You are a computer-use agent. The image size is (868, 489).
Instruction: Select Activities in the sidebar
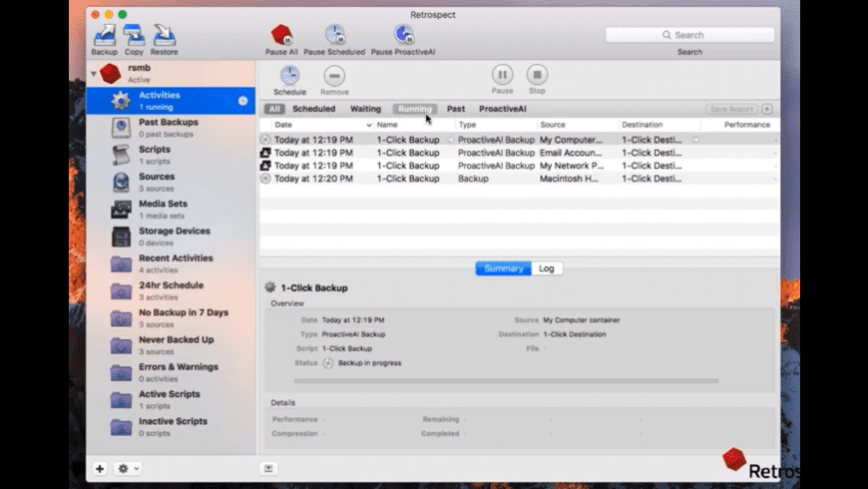tap(171, 101)
